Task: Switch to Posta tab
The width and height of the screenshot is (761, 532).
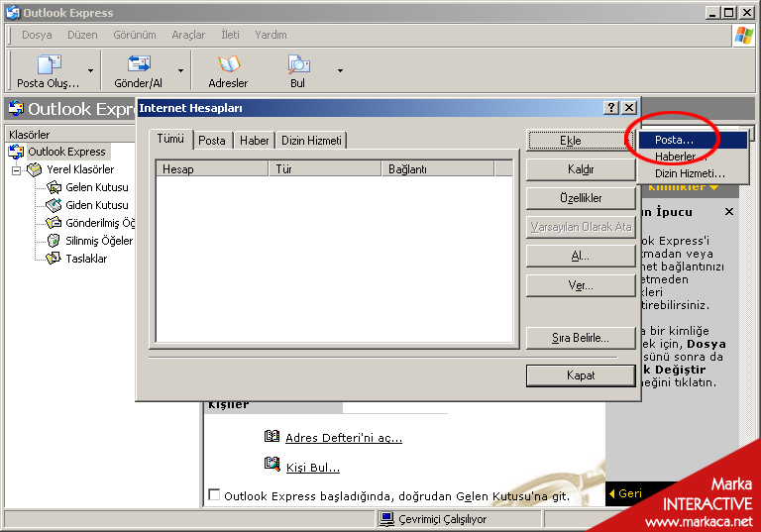Action: [212, 141]
